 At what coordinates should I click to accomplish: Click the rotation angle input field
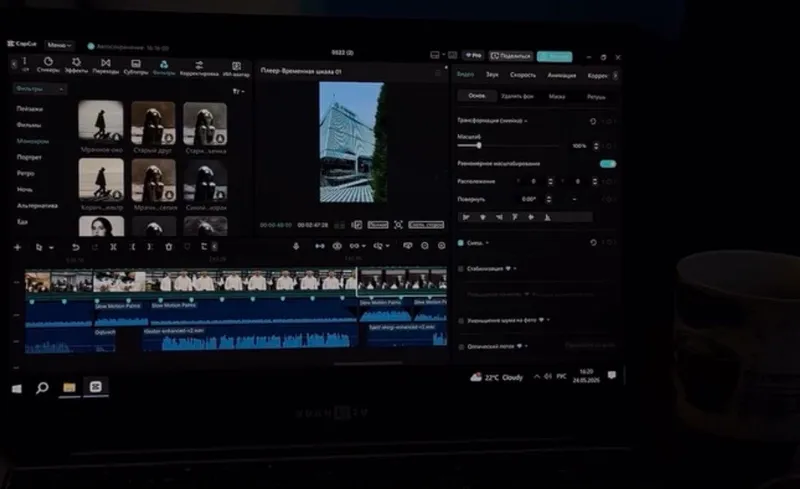[x=529, y=199]
